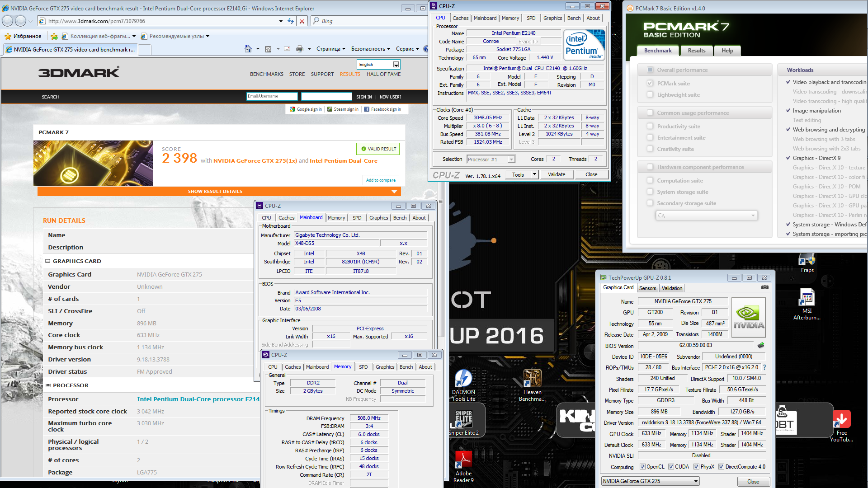
Task: Toggle the OpenCL checkbox in GPU-Z
Action: click(x=642, y=467)
